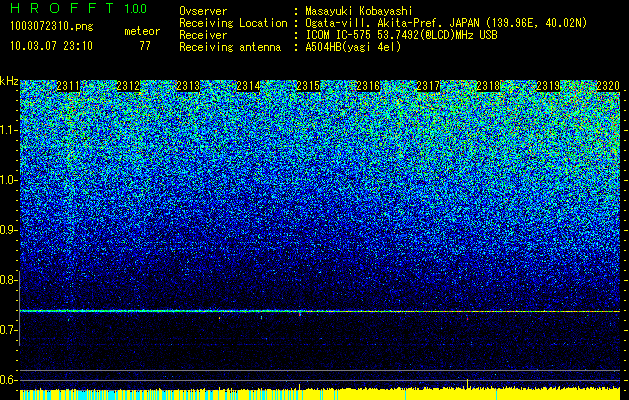Click the 2312 time marker
This screenshot has width=629, height=400.
coord(128,86)
